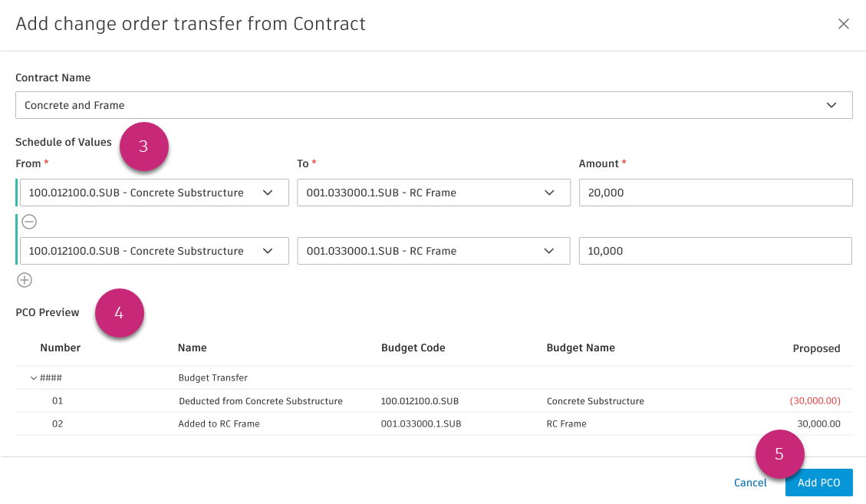The width and height of the screenshot is (866, 504).
Task: Collapse the #### Budget Transfer row
Action: click(34, 377)
